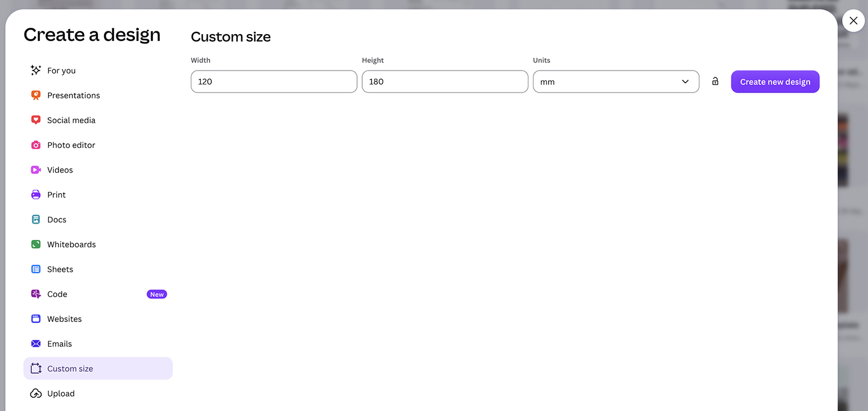The height and width of the screenshot is (411, 868).
Task: Click the Websites icon
Action: tap(36, 319)
